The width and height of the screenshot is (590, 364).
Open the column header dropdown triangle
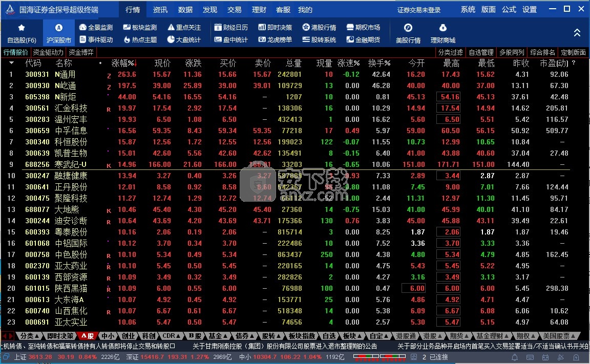point(11,63)
